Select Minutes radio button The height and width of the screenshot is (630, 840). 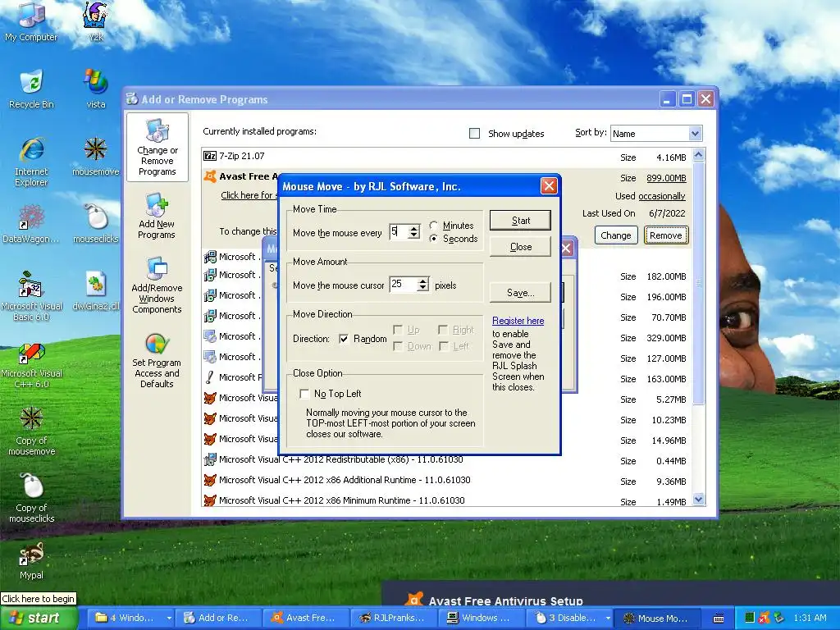(x=433, y=226)
